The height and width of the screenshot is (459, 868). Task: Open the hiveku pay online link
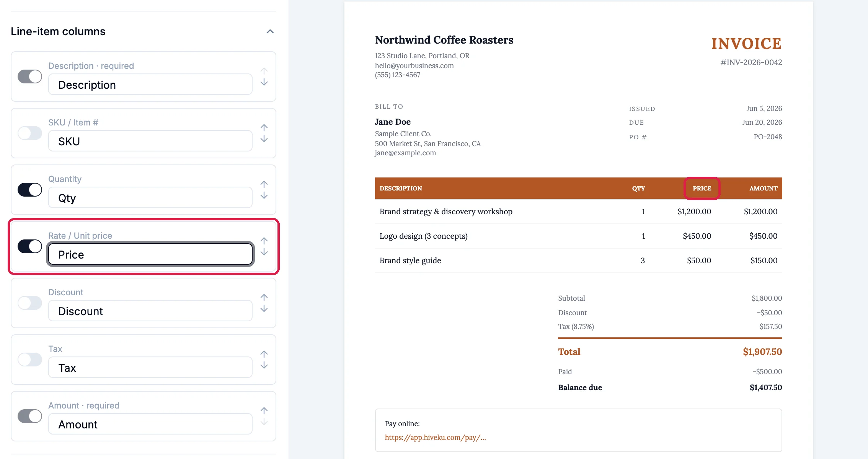[x=436, y=438]
